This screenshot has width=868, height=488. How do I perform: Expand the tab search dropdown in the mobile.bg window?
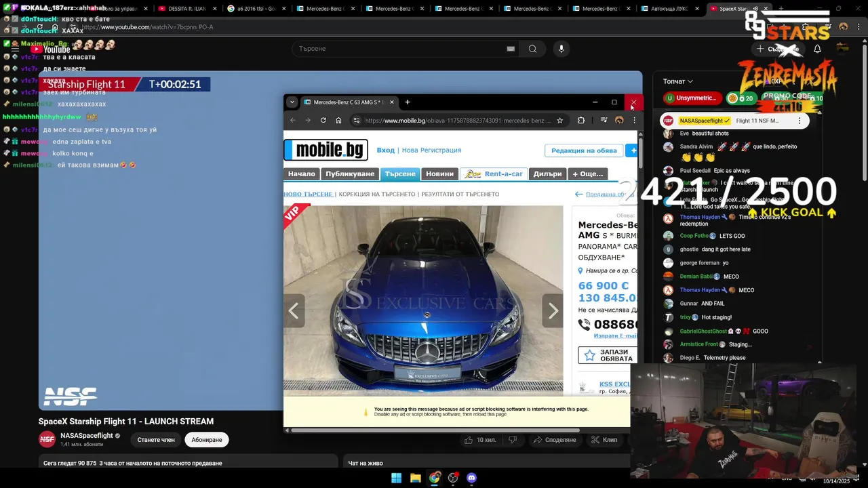[292, 102]
